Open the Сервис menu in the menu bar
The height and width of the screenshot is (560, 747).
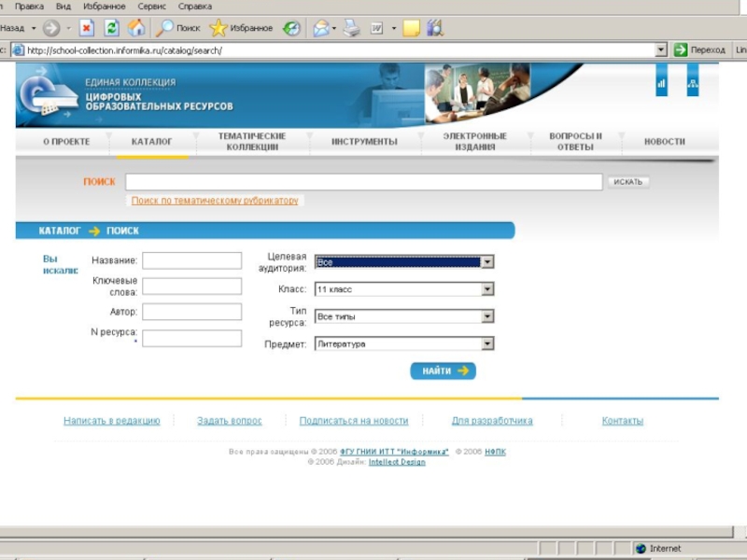click(x=151, y=6)
